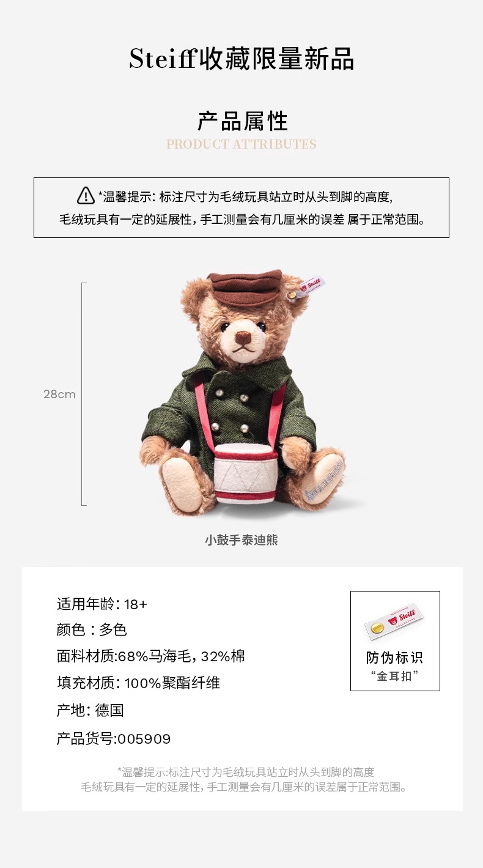
Task: Click the PRODUCT ATTRIBUTES subtitle
Action: [242, 145]
